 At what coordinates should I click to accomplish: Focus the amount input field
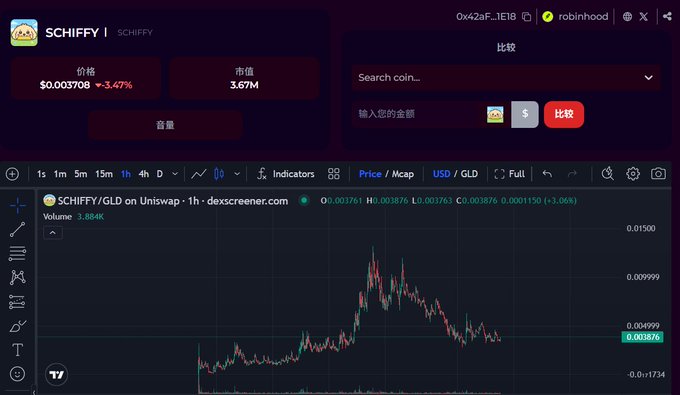pos(419,114)
